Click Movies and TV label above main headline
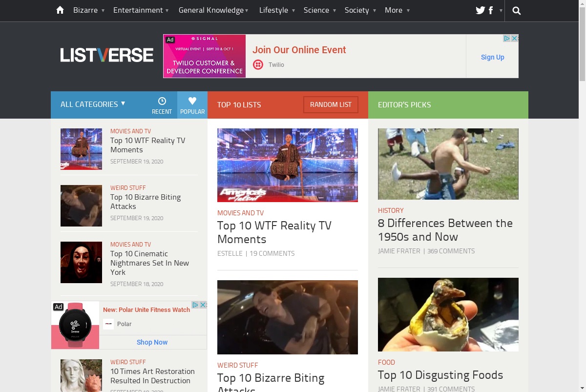The height and width of the screenshot is (392, 586). coord(240,213)
